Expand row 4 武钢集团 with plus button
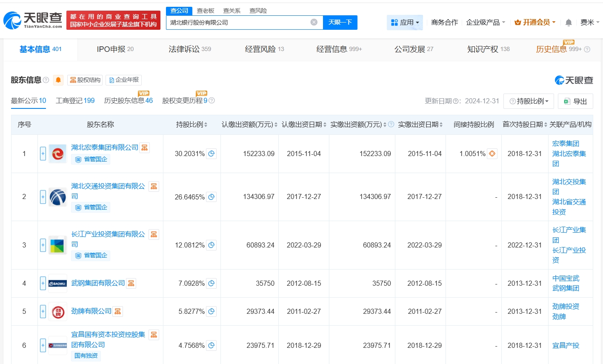Screen dimensions: 603x364 click(x=43, y=283)
